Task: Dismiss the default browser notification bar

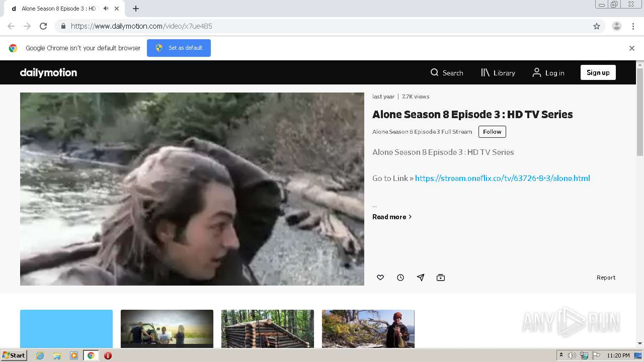Action: (x=631, y=48)
